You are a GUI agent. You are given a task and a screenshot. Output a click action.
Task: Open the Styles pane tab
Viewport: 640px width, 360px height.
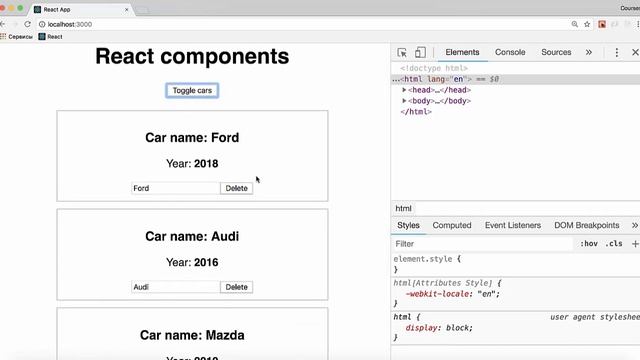tap(408, 225)
